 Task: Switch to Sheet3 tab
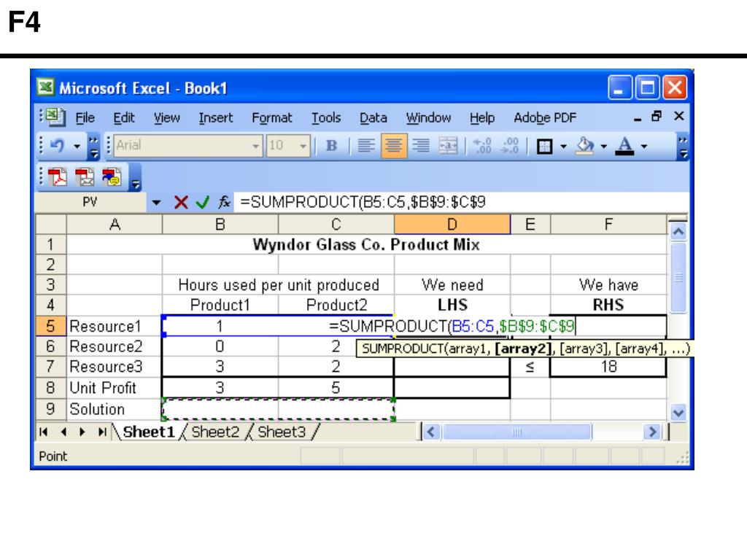(x=282, y=432)
